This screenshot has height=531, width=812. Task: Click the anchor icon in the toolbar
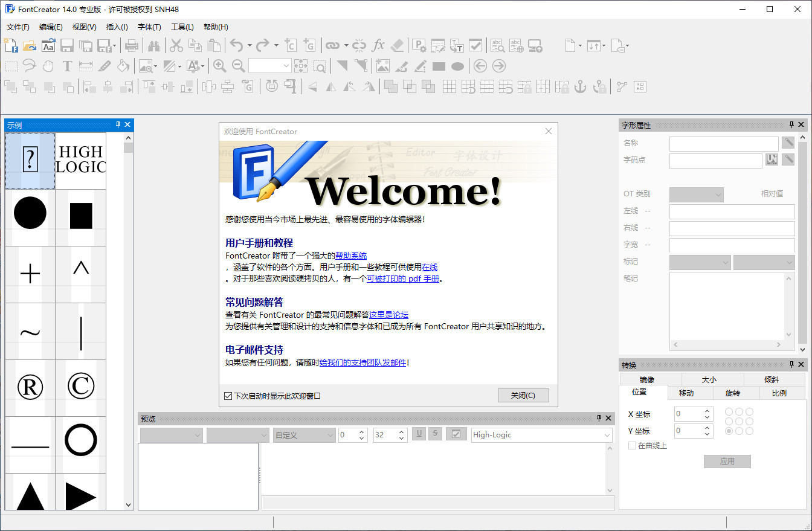[x=580, y=86]
